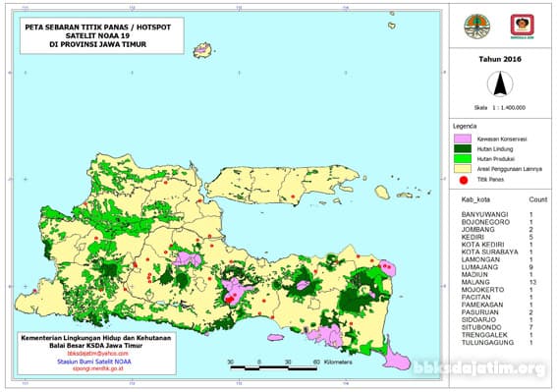Select the SITUBONDO row name
This screenshot has width=557, height=392.
coord(481,327)
